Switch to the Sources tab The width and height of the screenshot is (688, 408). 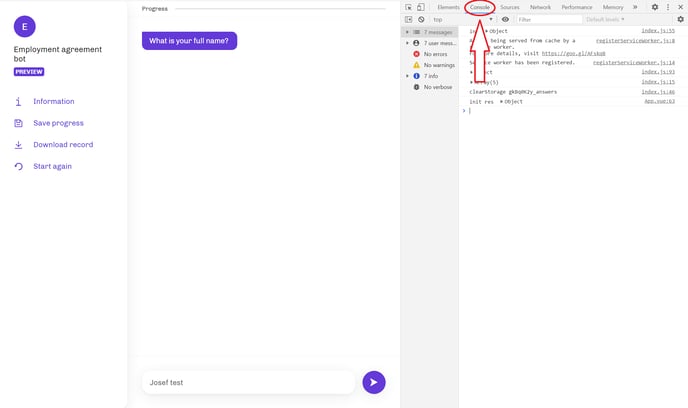pyautogui.click(x=510, y=7)
